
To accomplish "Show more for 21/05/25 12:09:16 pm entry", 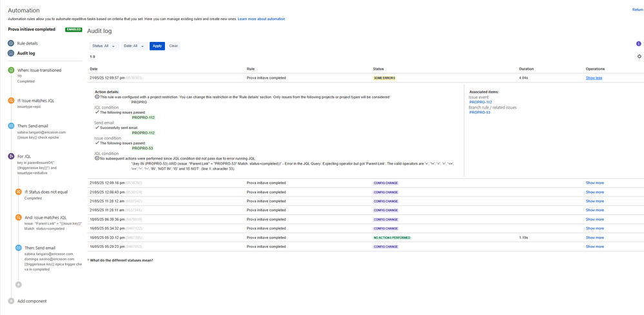I will pos(595,183).
